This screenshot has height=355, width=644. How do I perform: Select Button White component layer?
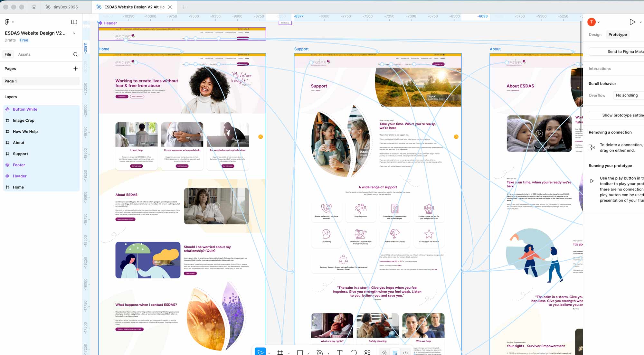(x=41, y=109)
